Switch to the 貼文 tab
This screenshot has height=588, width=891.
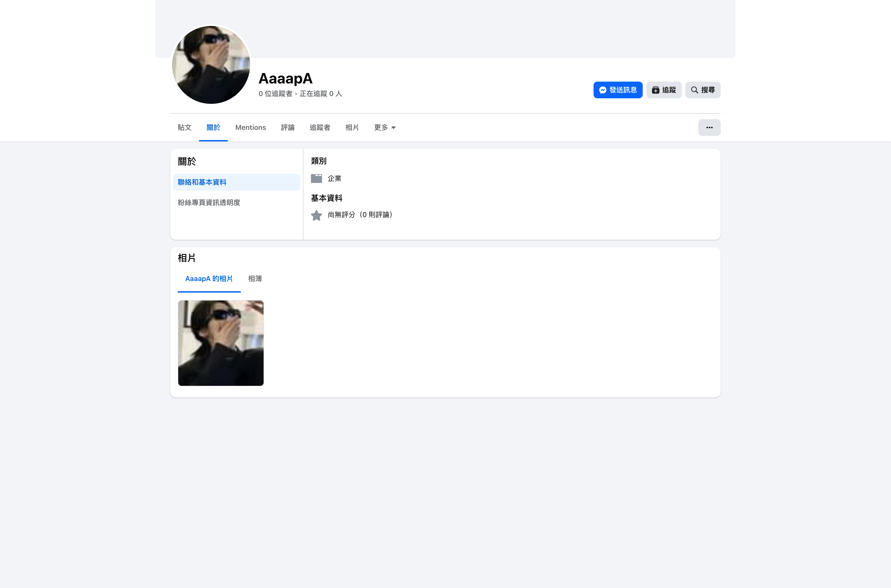pyautogui.click(x=184, y=128)
